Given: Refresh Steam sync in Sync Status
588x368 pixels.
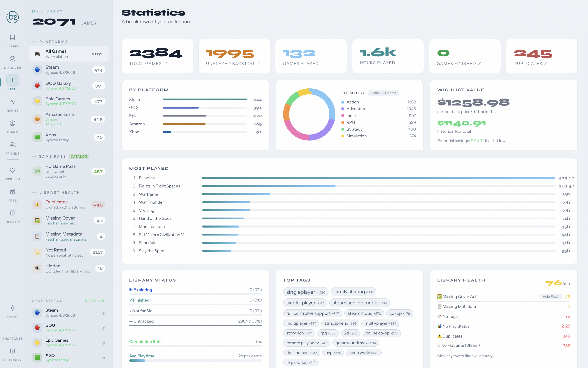Looking at the screenshot, I should coord(104,313).
